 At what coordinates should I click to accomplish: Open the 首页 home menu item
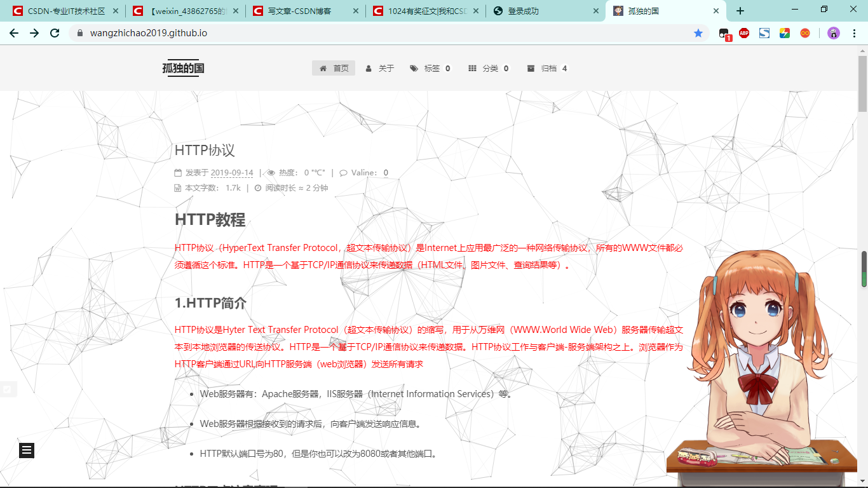point(334,68)
